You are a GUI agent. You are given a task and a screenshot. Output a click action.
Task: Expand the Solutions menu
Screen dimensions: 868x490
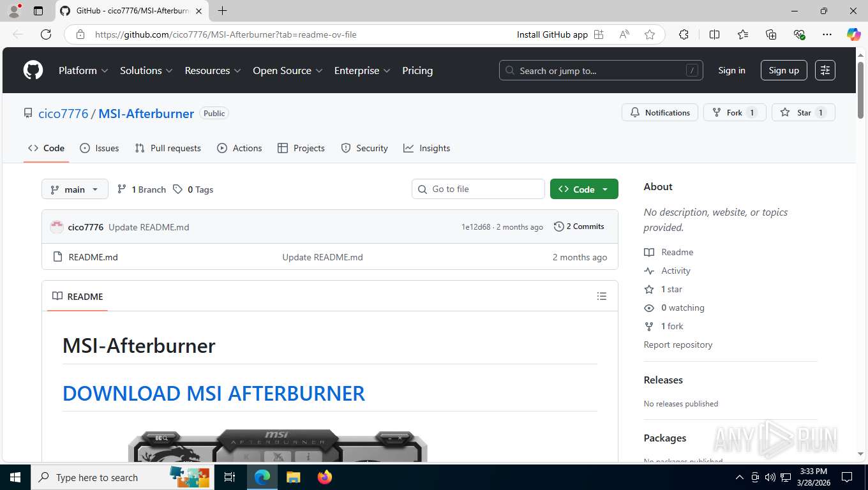coord(146,70)
